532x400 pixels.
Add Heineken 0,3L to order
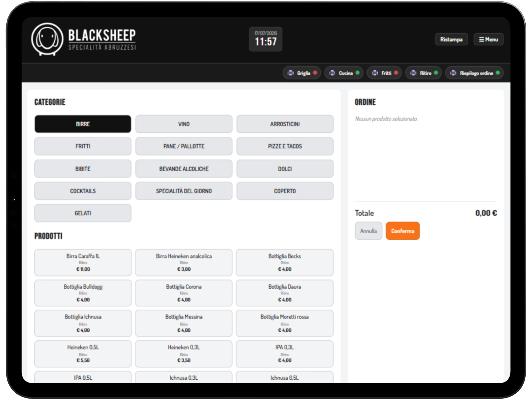pyautogui.click(x=184, y=354)
